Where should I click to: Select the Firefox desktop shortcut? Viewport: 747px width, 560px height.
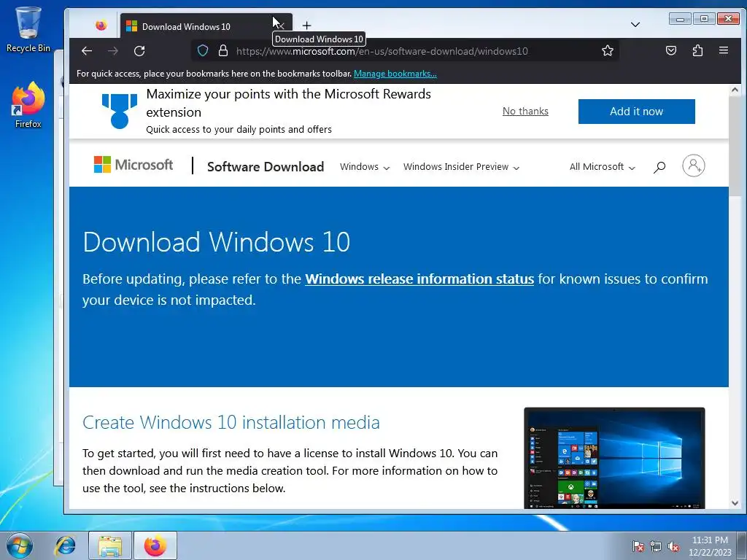pyautogui.click(x=28, y=105)
